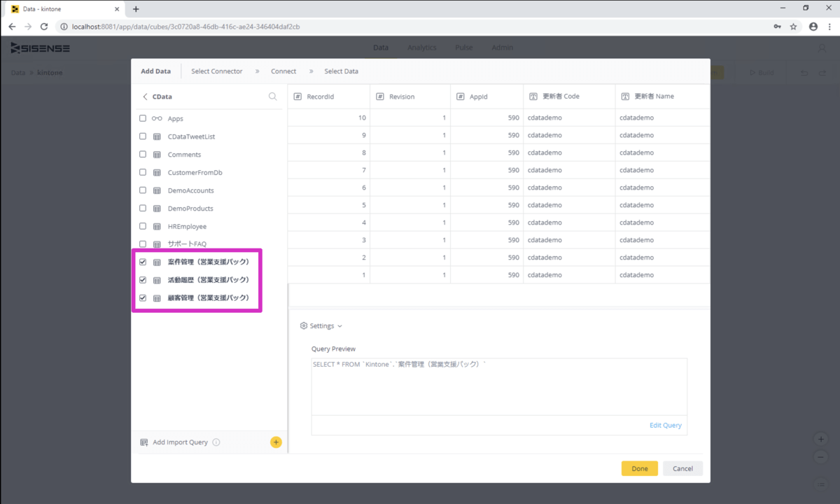Click the Done button
Image resolution: width=840 pixels, height=504 pixels.
[640, 468]
